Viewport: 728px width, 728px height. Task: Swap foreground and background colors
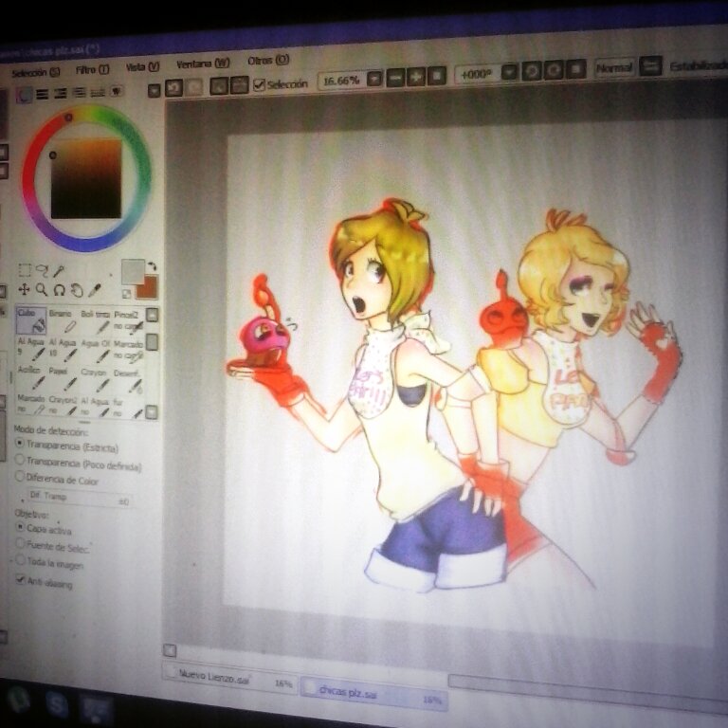[x=152, y=266]
